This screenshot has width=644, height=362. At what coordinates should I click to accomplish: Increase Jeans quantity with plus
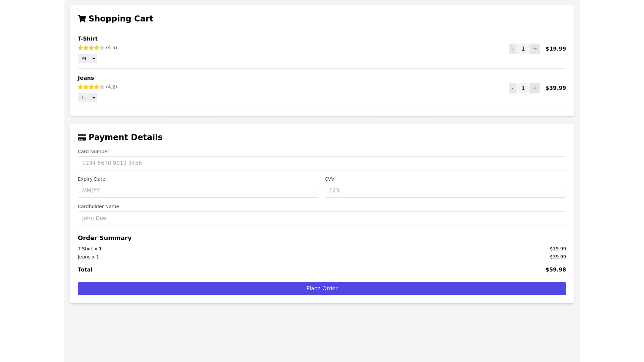point(535,88)
